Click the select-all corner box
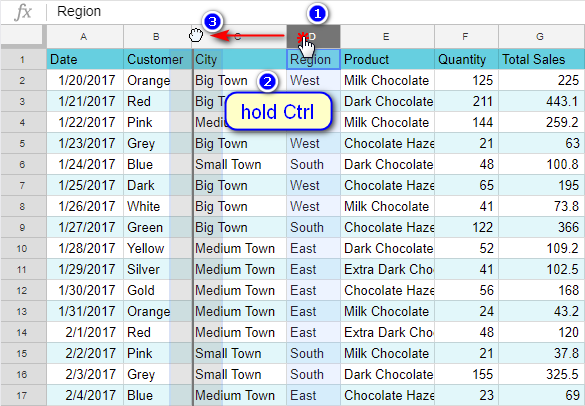The width and height of the screenshot is (585, 406). (22, 37)
